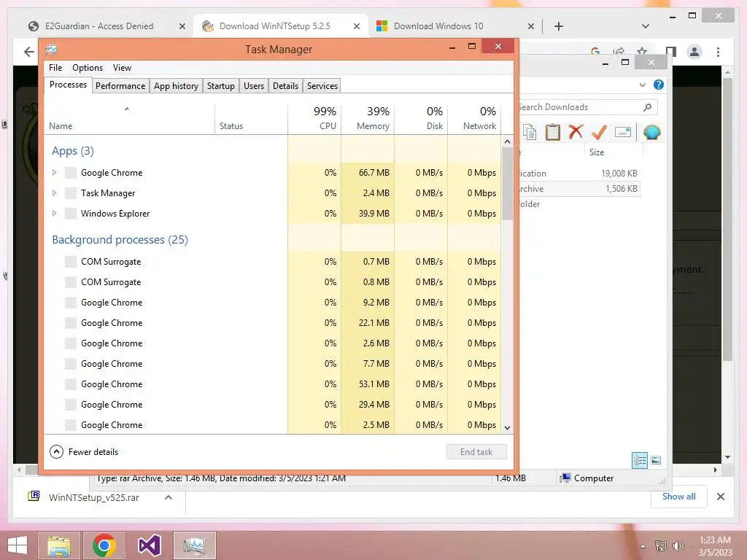The width and height of the screenshot is (747, 560).
Task: Click the network tray icon
Action: pos(661,546)
